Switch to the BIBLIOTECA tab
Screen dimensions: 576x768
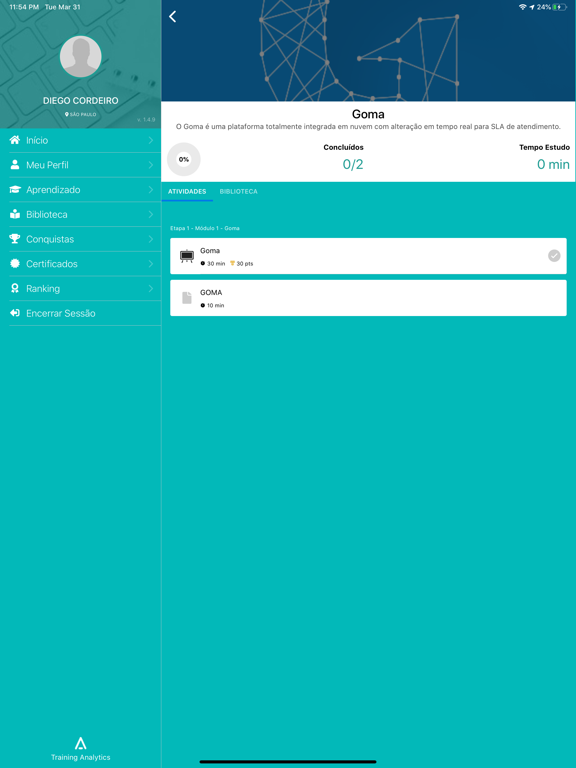(239, 192)
